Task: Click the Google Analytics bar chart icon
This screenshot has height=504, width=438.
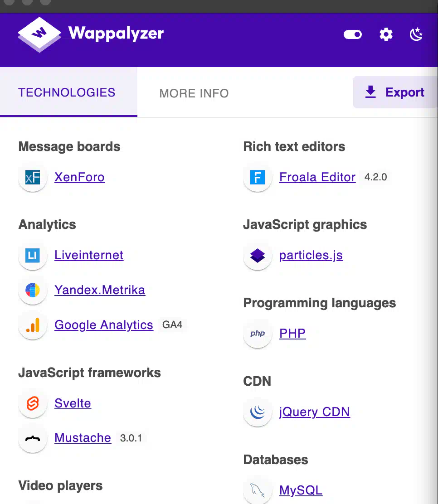Action: click(x=33, y=325)
